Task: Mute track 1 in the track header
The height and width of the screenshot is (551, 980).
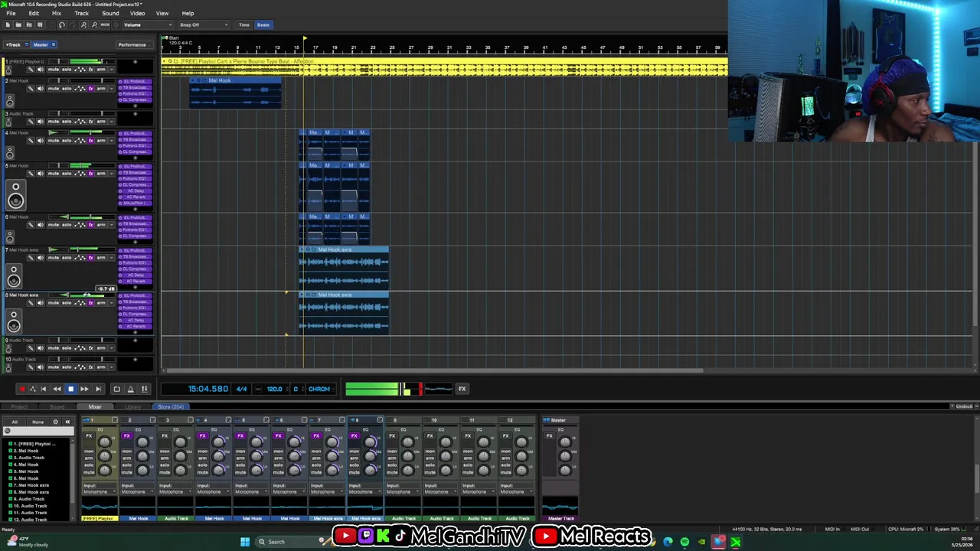Action: [53, 70]
